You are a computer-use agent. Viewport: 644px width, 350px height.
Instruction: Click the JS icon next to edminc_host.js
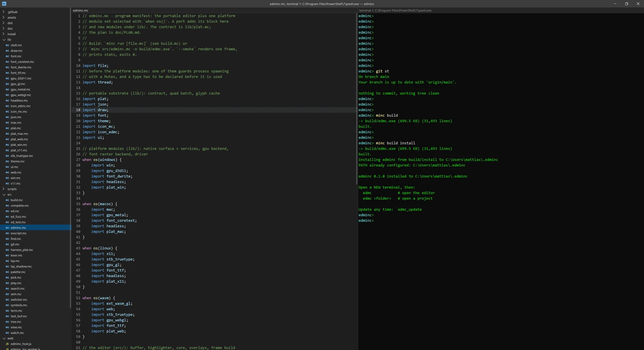[7, 344]
